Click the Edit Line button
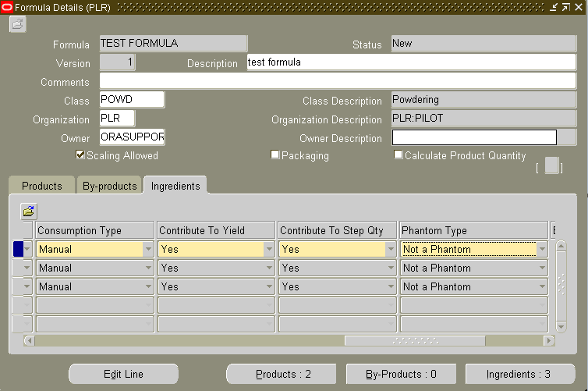This screenshot has width=588, height=391. (123, 374)
